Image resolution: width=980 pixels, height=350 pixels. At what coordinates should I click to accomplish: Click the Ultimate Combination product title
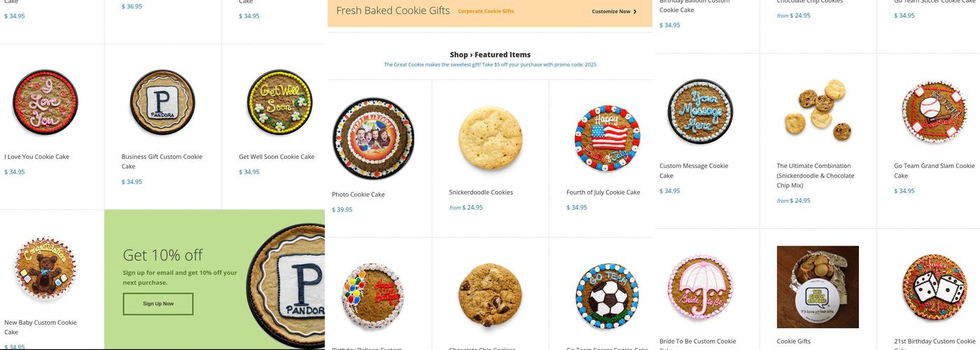[x=815, y=176]
